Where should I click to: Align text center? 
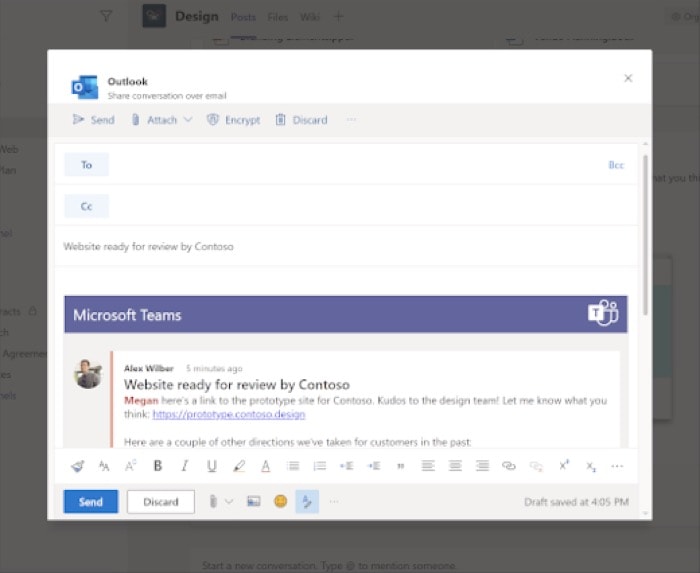click(455, 466)
